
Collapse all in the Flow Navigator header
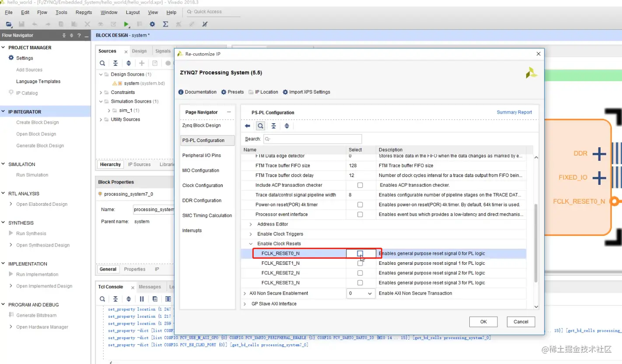point(64,35)
